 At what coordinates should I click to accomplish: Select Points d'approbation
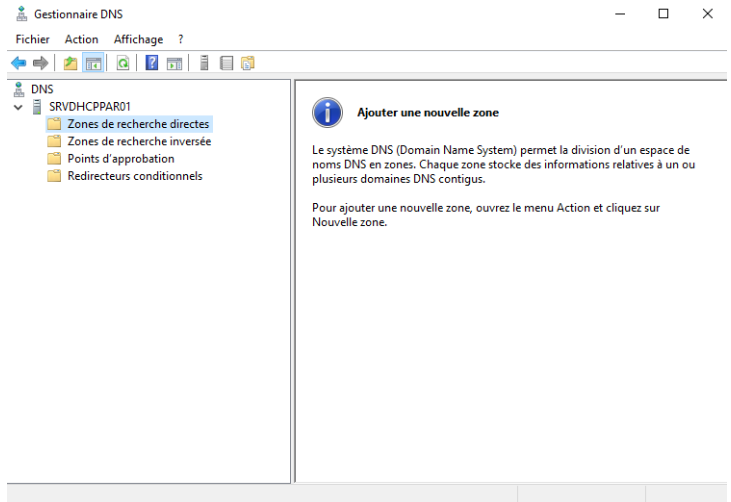(x=121, y=158)
